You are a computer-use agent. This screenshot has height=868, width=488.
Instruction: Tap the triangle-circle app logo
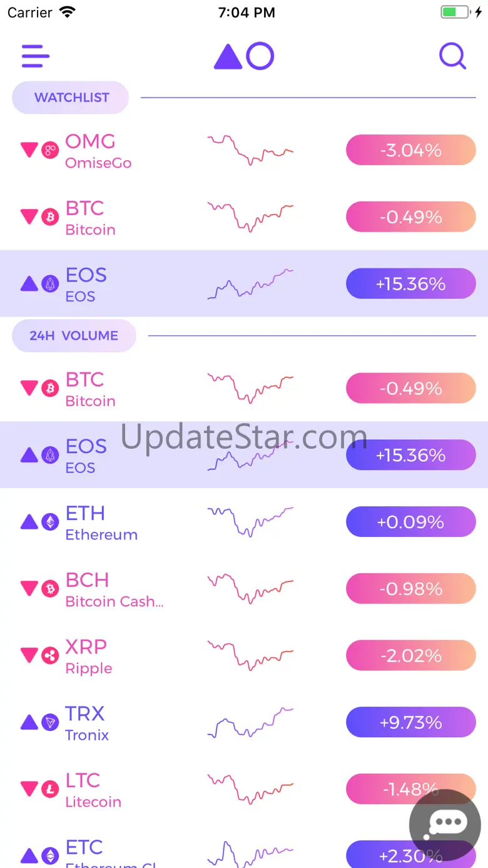pos(244,56)
